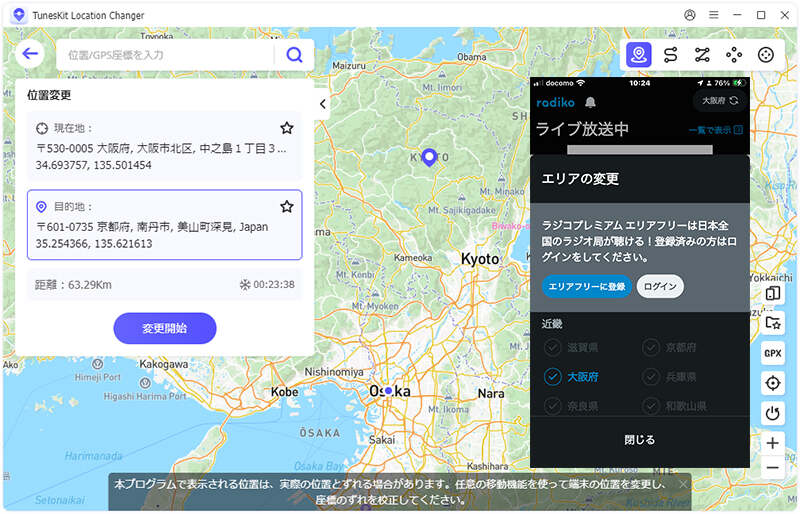The image size is (800, 514).
Task: Select the 大阪府 area option
Action: tap(570, 377)
